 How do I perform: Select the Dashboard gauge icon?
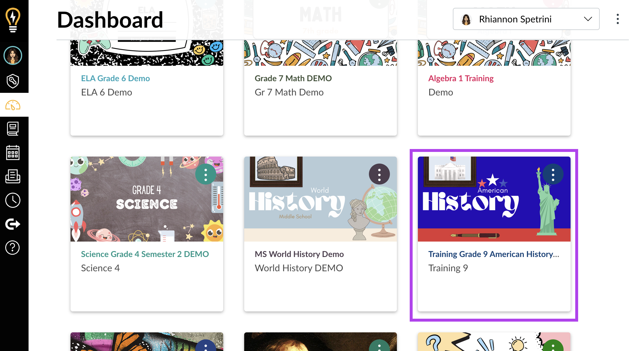(13, 105)
